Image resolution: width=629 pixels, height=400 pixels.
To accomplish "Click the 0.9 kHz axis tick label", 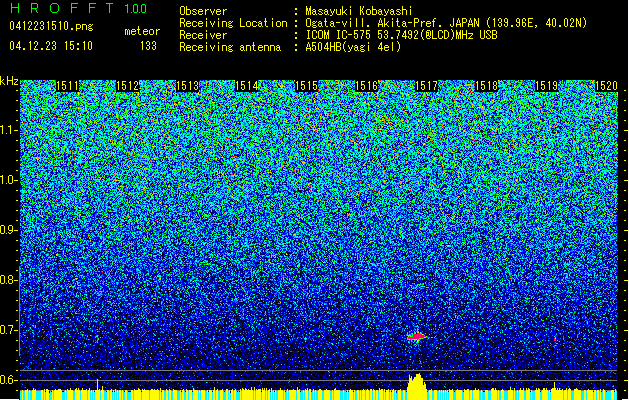I will point(8,230).
